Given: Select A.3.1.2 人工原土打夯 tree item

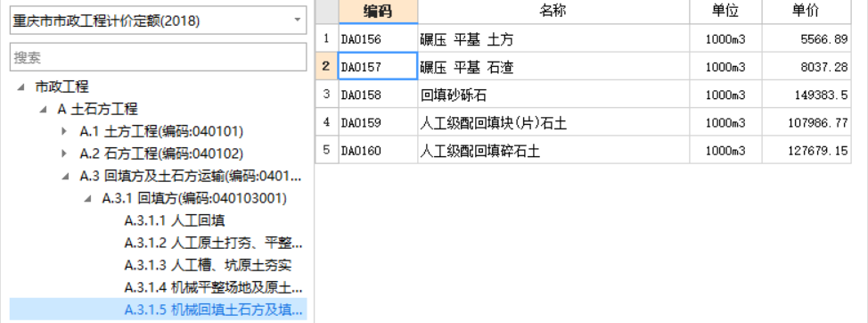Looking at the screenshot, I should tap(213, 243).
